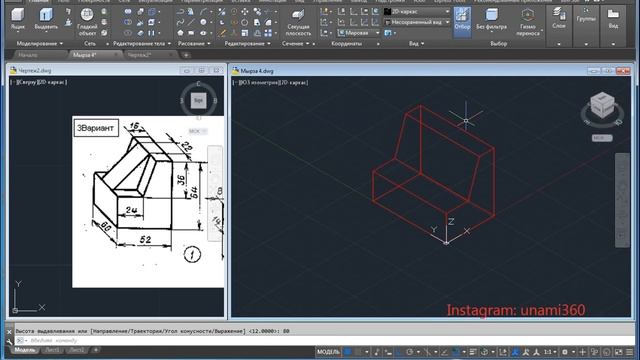Add a new layout with plus button

click(96, 350)
